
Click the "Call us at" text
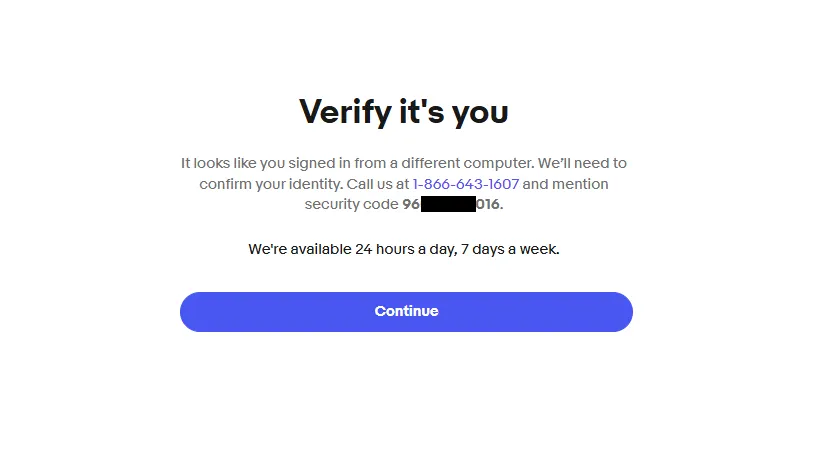click(373, 184)
